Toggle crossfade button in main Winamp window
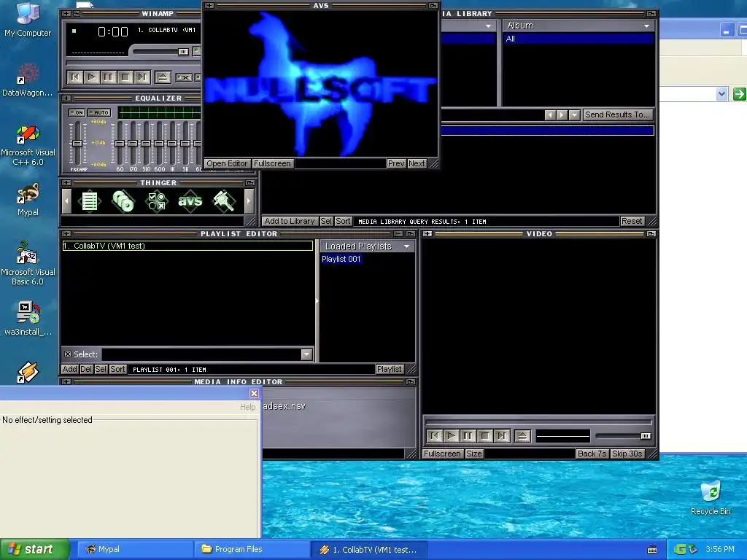Screen dimensions: 747x560 pyautogui.click(x=184, y=77)
